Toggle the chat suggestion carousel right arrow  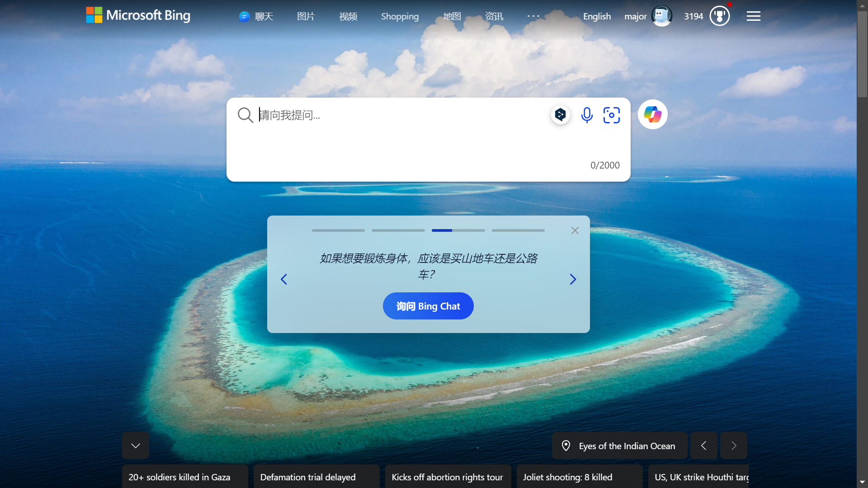pos(573,279)
